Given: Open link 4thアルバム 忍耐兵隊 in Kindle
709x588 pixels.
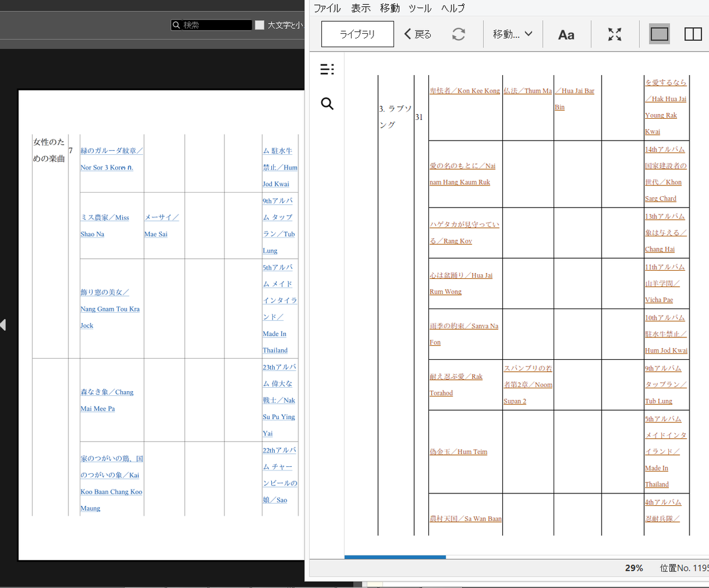Looking at the screenshot, I should point(663,511).
